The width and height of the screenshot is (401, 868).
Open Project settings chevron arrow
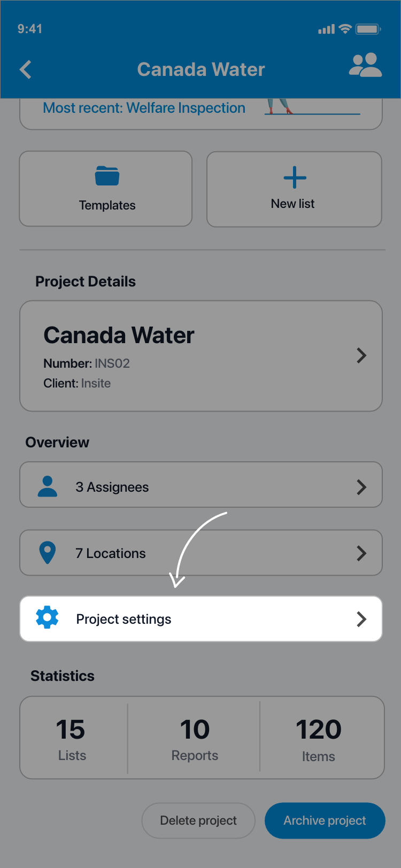pyautogui.click(x=361, y=619)
